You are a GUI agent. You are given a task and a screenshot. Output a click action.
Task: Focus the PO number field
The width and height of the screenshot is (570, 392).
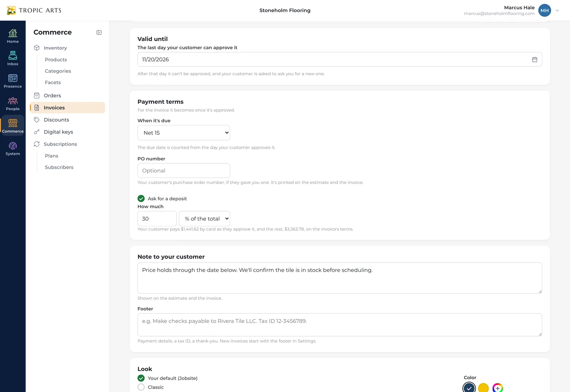point(184,171)
